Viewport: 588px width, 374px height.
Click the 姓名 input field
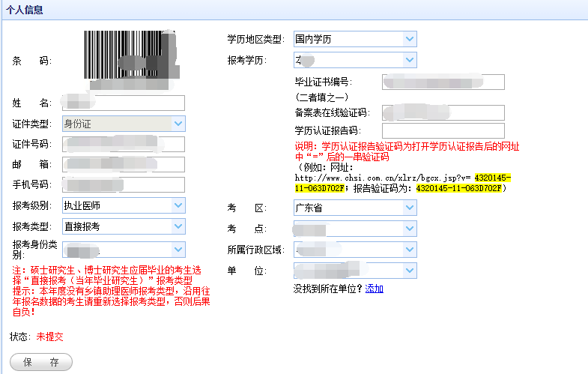tap(124, 103)
